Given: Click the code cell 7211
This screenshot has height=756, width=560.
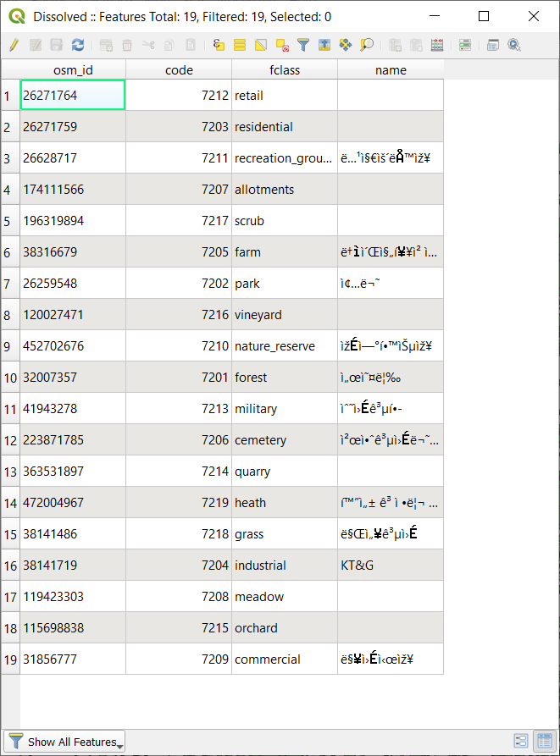Looking at the screenshot, I should [179, 158].
